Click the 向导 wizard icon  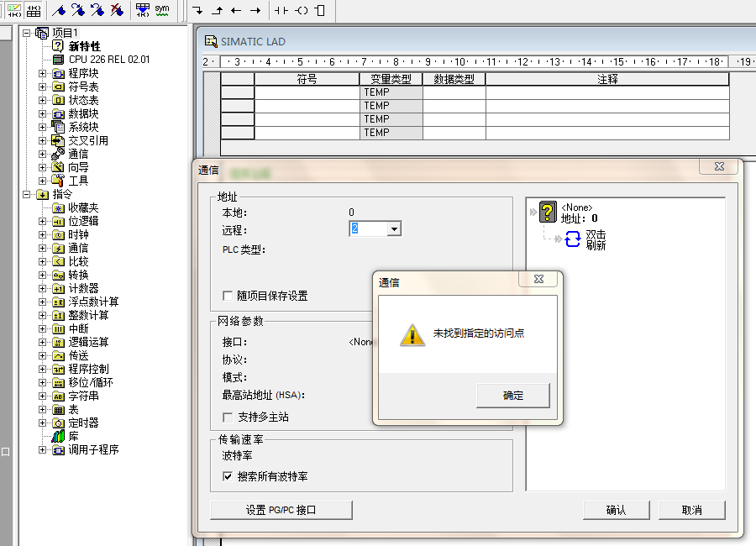coord(58,167)
